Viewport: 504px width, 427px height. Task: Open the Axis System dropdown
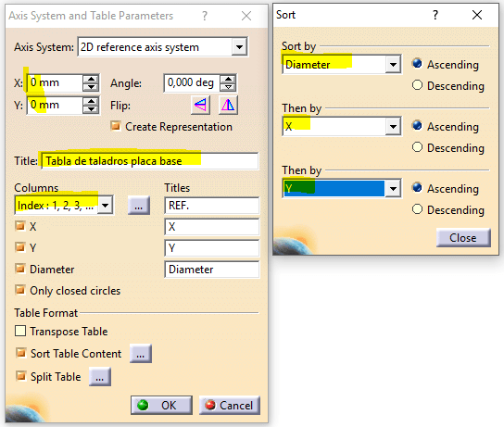[x=239, y=47]
